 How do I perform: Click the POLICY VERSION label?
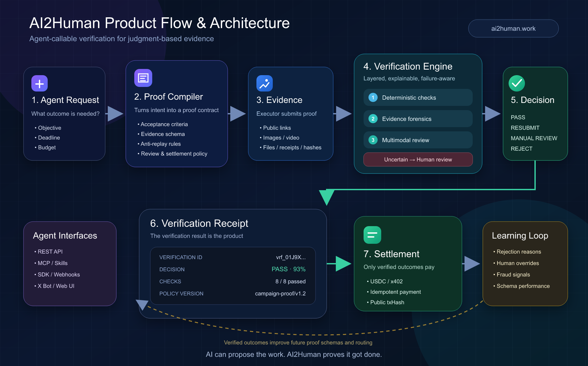[x=181, y=293]
